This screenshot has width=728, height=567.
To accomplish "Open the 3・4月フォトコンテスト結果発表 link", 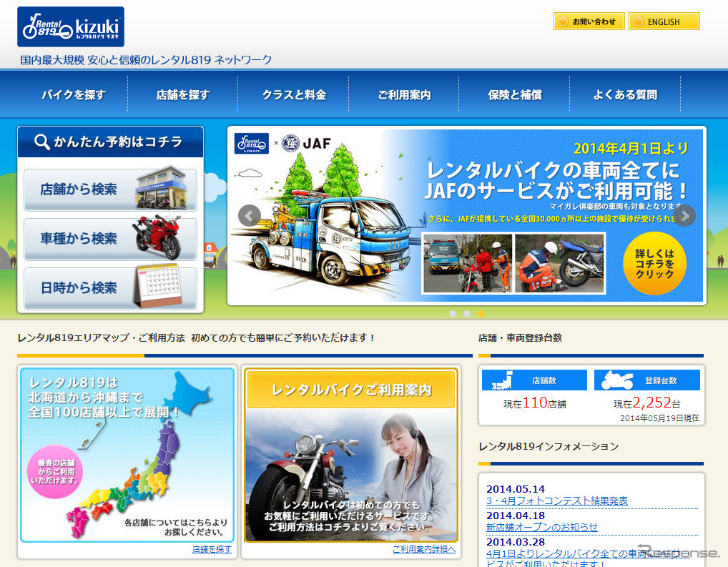I will [x=556, y=501].
